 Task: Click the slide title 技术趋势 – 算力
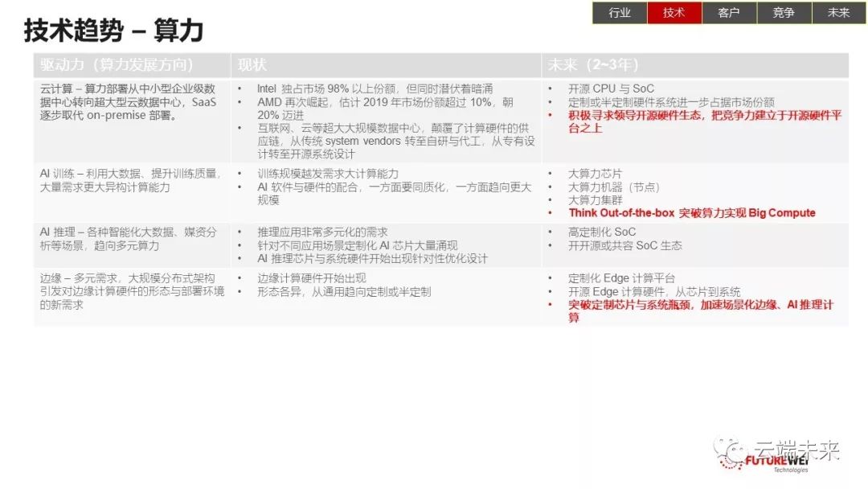[x=113, y=31]
